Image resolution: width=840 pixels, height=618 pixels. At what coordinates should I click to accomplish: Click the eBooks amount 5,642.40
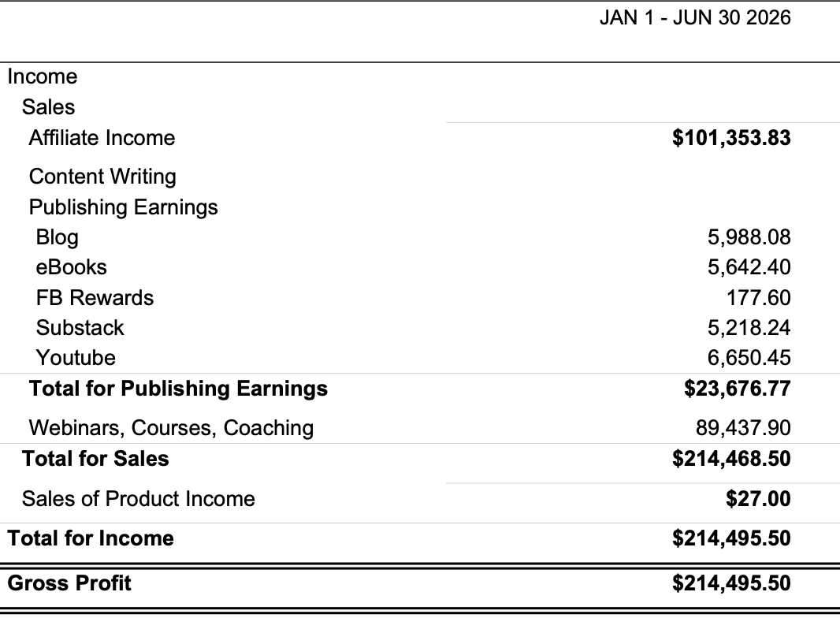pyautogui.click(x=749, y=267)
